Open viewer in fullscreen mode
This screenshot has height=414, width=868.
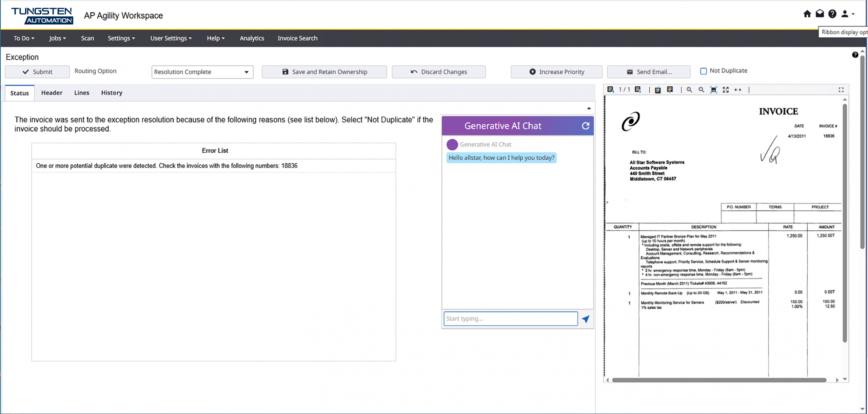click(841, 90)
